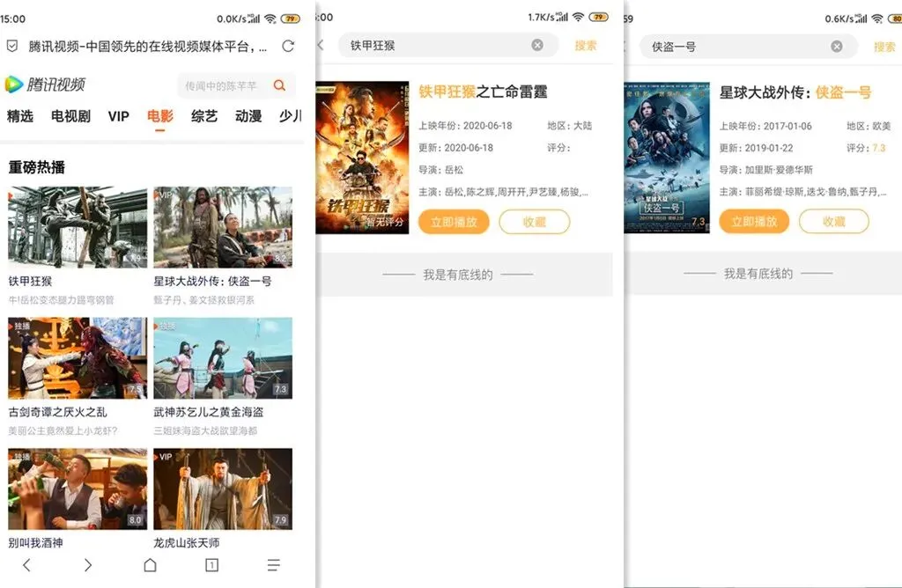Tap the title 古剑奇谭之厌火之乱
Screen dimensions: 902x588
pos(57,412)
